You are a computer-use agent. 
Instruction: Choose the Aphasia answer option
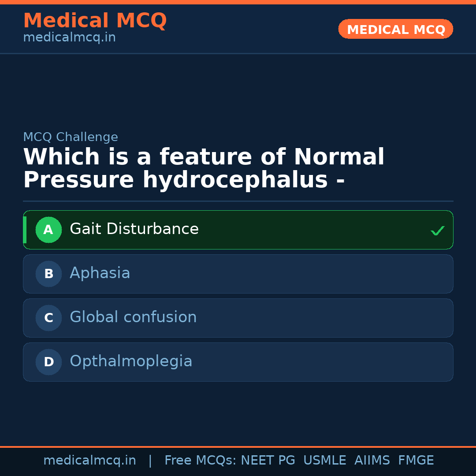(x=100, y=273)
